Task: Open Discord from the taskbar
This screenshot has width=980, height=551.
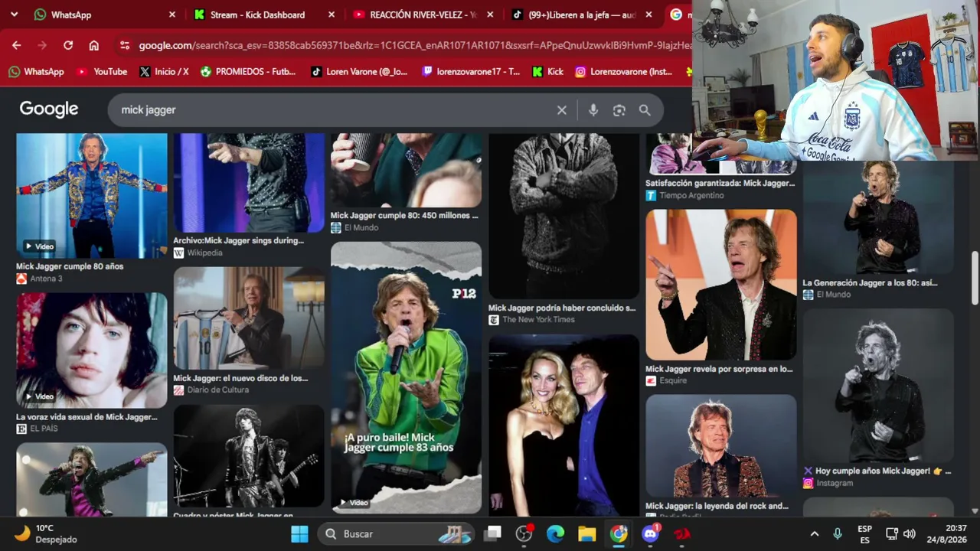Action: click(x=651, y=533)
